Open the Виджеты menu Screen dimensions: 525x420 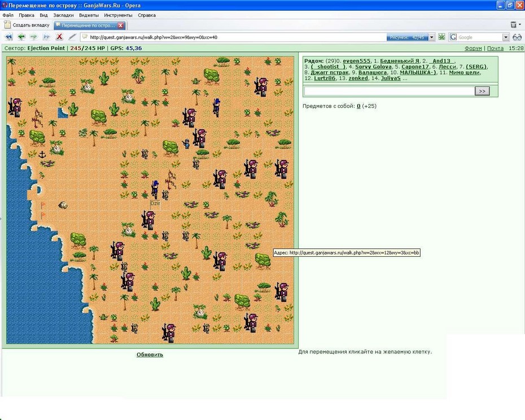[x=89, y=15]
